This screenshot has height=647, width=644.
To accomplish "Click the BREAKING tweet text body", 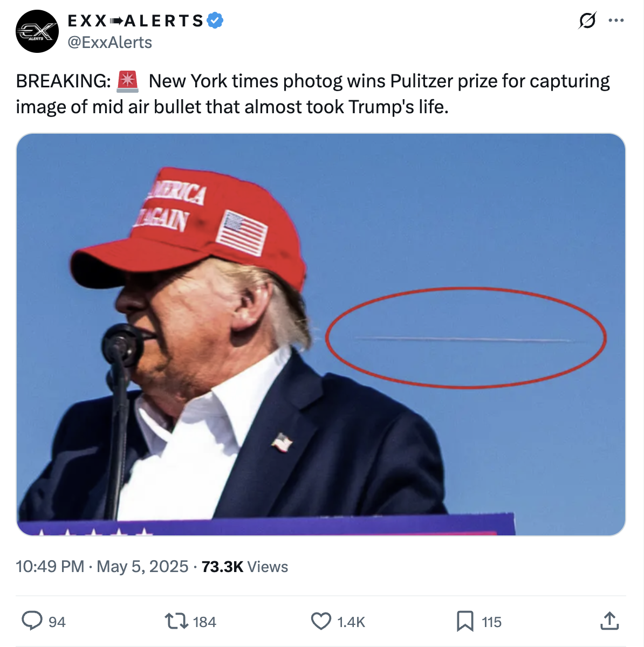I will tap(313, 94).
